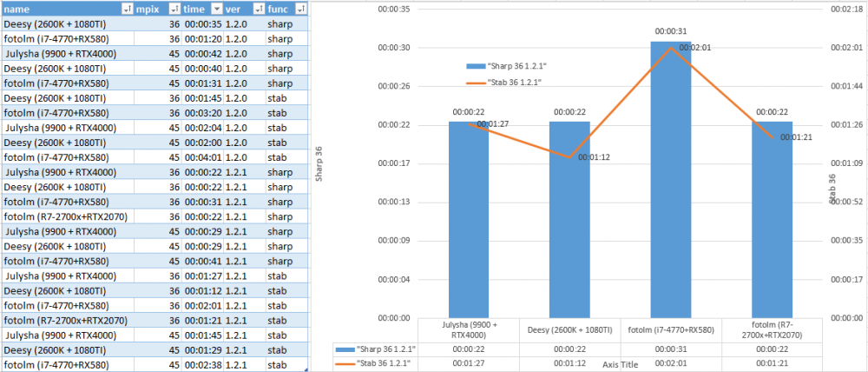868x372 pixels.
Task: Select the blue bar for Julysha (9900 + RTX4000)
Action: 469,220
